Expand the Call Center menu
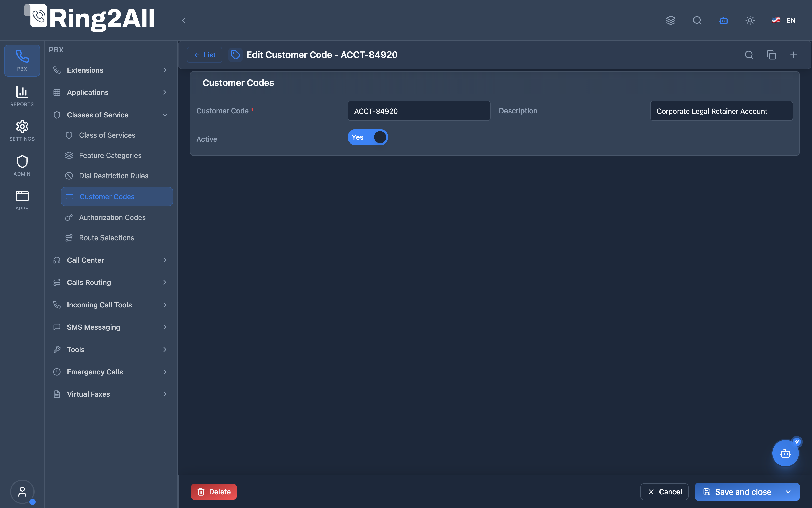The image size is (812, 508). pyautogui.click(x=110, y=260)
